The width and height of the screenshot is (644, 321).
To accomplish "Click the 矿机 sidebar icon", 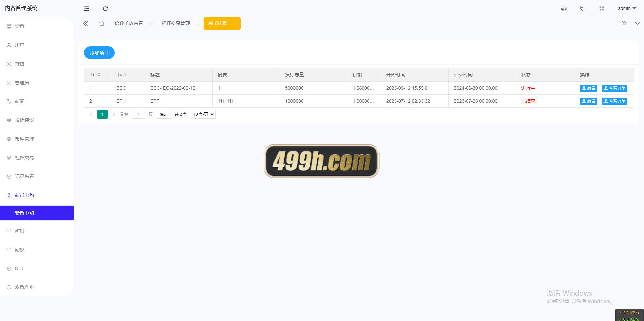I will [x=9, y=231].
